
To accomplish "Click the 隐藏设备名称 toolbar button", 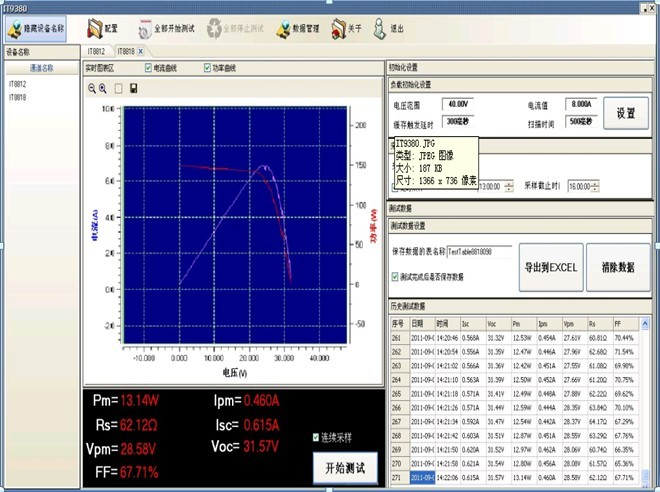I will click(38, 30).
